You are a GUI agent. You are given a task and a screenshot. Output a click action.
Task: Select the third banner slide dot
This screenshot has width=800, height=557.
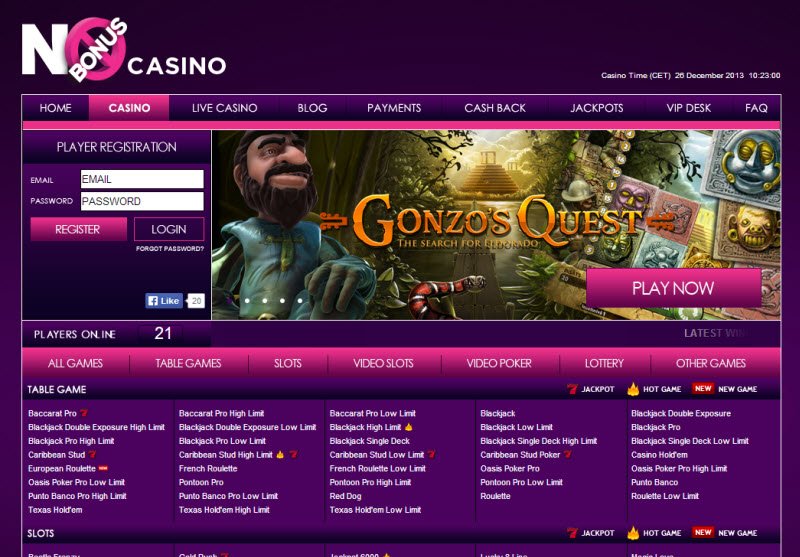[265, 301]
